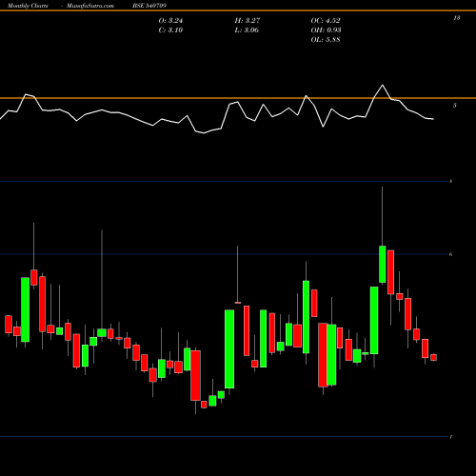
Task: Click the "5" indicator axis label
Action: pyautogui.click(x=455, y=106)
